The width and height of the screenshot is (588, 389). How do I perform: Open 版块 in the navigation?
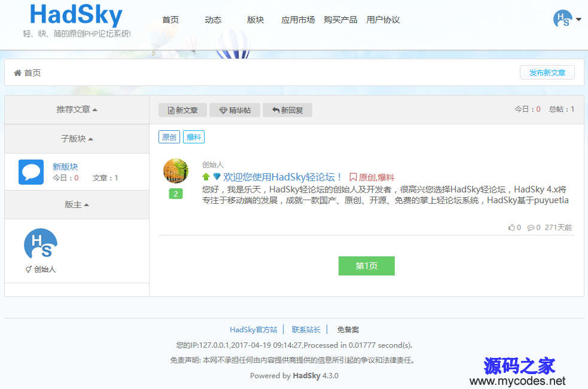pyautogui.click(x=255, y=20)
